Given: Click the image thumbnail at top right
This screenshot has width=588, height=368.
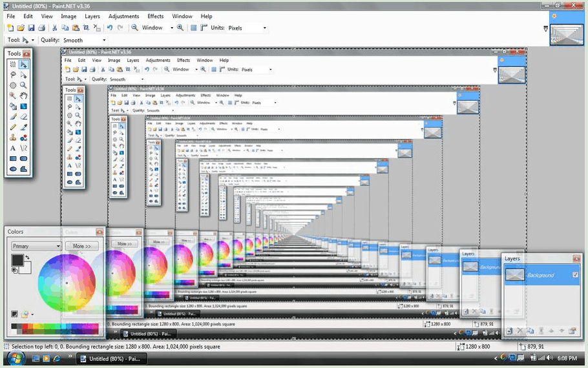Looking at the screenshot, I should (x=566, y=35).
